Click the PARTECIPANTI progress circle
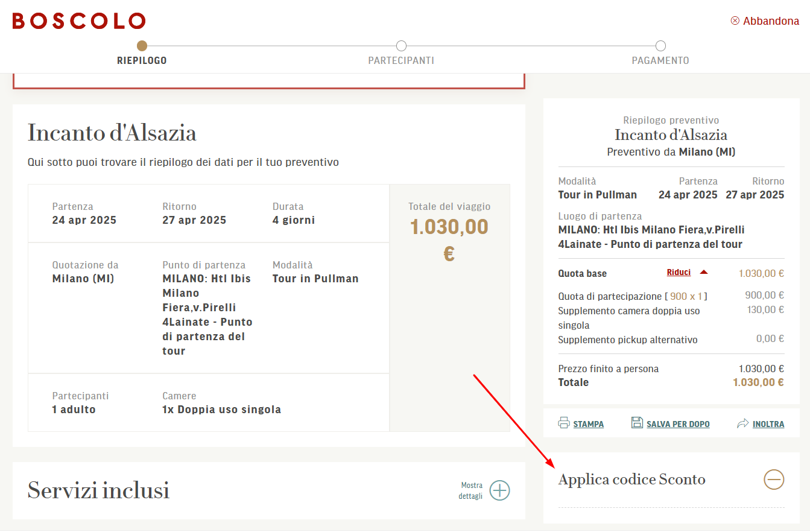The width and height of the screenshot is (810, 532). pos(401,45)
